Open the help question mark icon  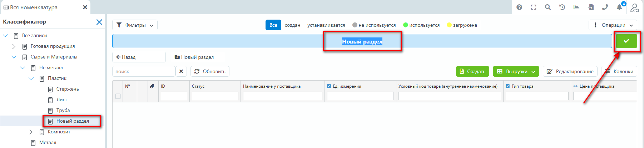(x=519, y=7)
